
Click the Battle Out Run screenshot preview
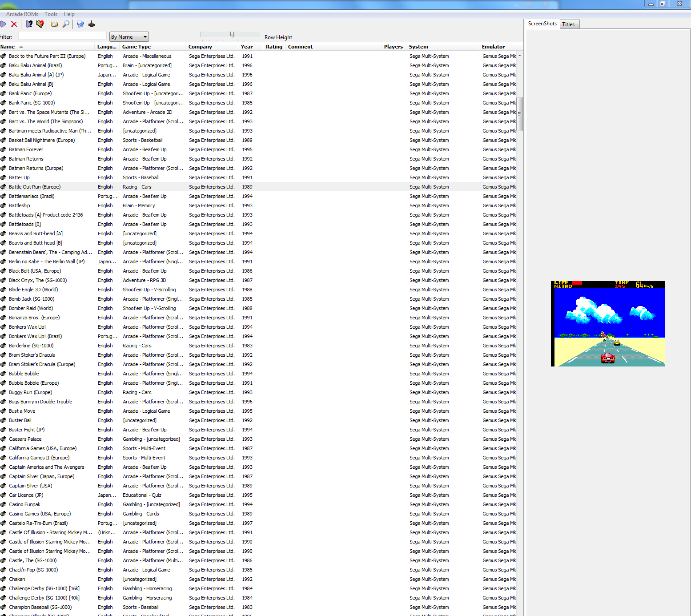click(608, 324)
